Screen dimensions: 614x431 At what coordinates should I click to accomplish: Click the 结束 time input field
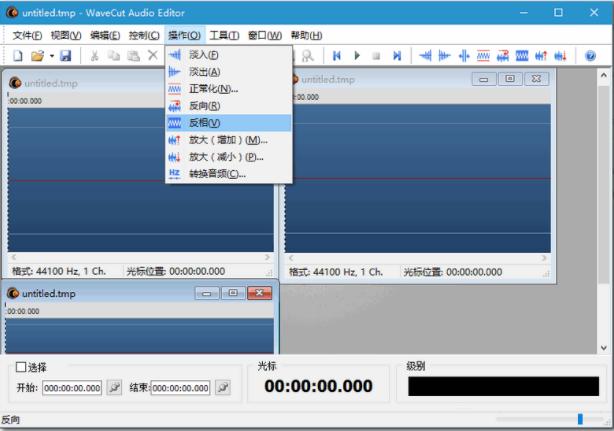tap(180, 388)
